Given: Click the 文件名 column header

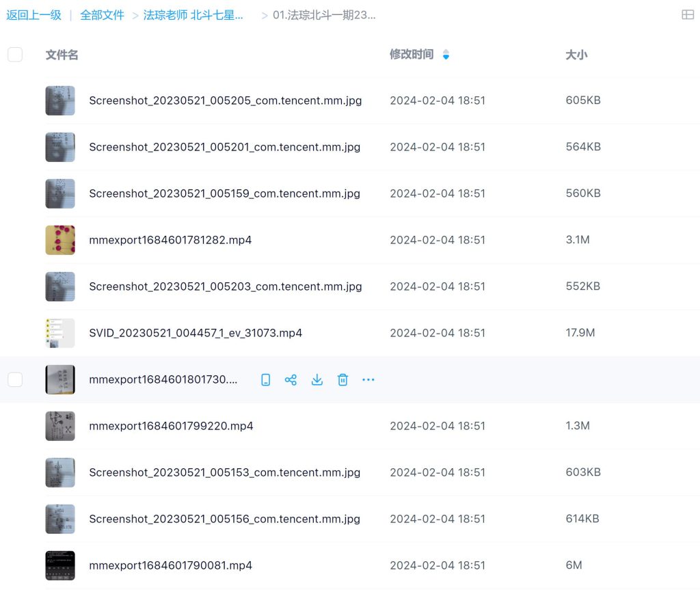Looking at the screenshot, I should (x=62, y=55).
